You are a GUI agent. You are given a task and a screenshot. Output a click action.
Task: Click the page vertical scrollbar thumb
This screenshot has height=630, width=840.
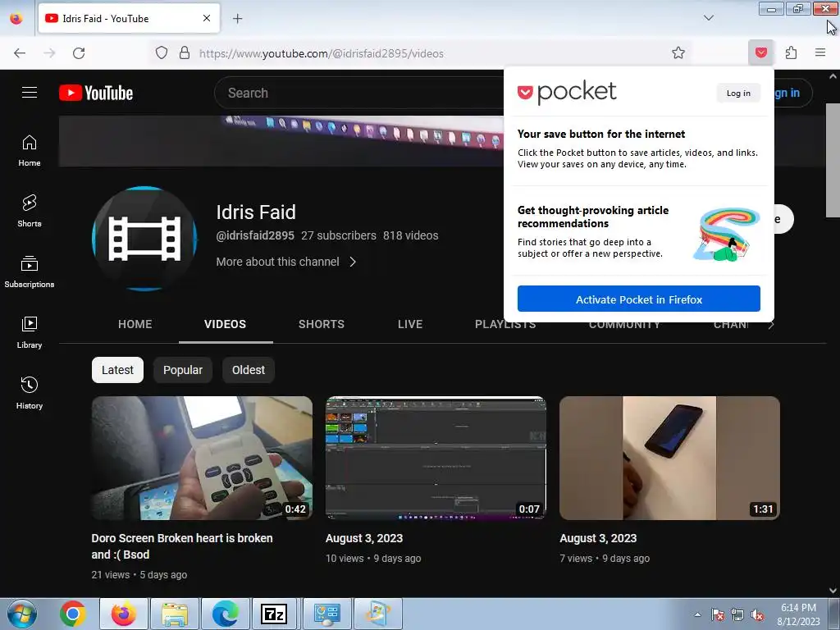pyautogui.click(x=833, y=161)
